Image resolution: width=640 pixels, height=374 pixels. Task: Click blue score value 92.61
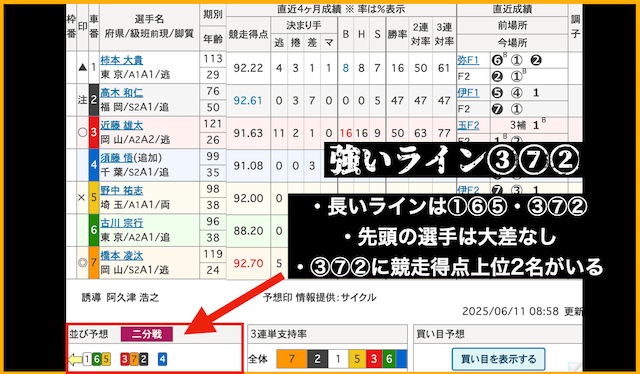(x=248, y=100)
